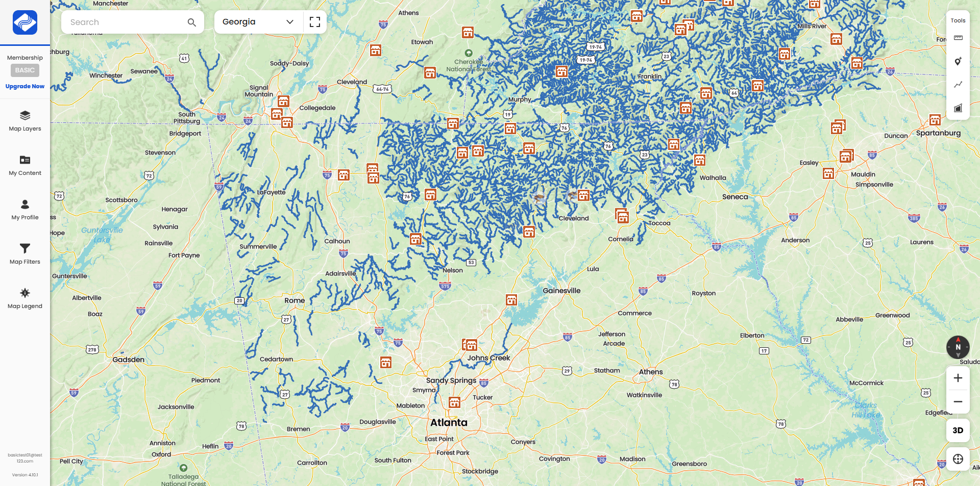Viewport: 980px width, 486px height.
Task: Open the Map Filters panel
Action: coord(24,254)
